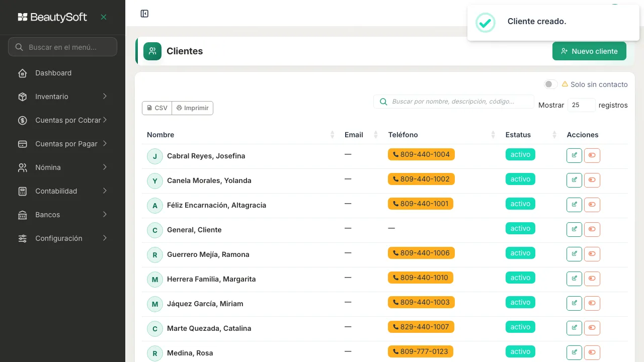This screenshot has height=362, width=644.
Task: Click the activo badge for Medina, Rosa
Action: coord(520,351)
